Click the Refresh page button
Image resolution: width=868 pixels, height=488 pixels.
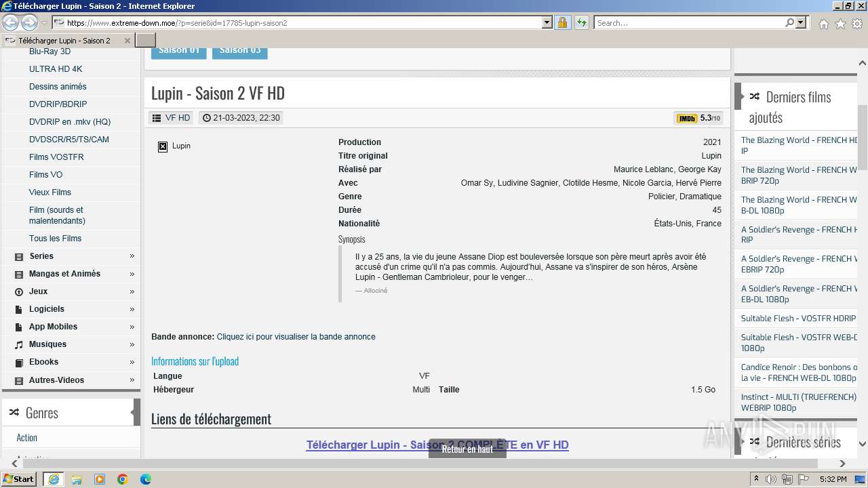581,22
